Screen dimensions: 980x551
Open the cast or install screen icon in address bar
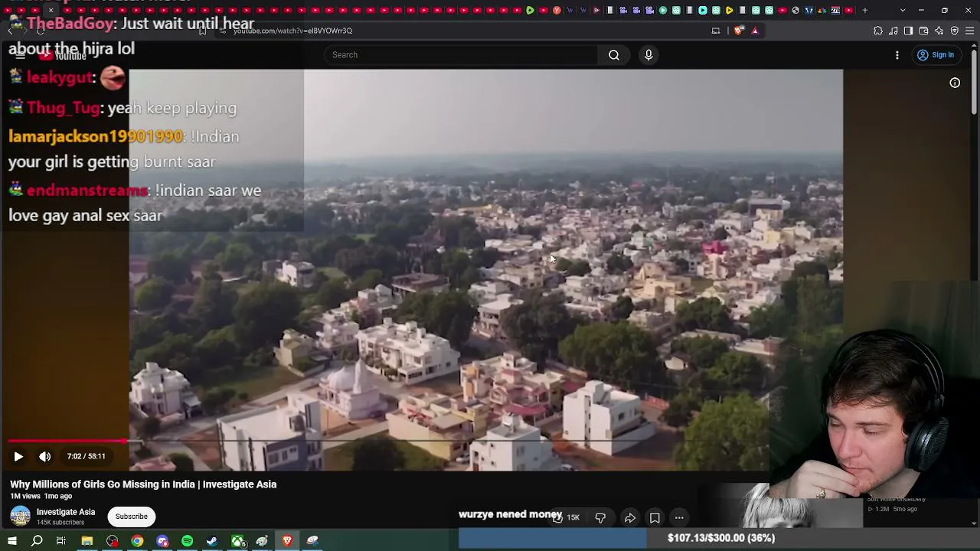[x=716, y=31]
